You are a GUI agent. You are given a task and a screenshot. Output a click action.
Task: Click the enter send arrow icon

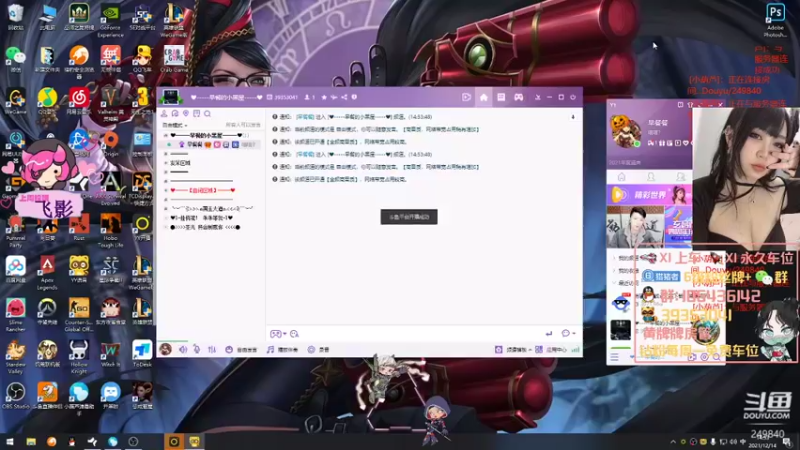coord(548,334)
